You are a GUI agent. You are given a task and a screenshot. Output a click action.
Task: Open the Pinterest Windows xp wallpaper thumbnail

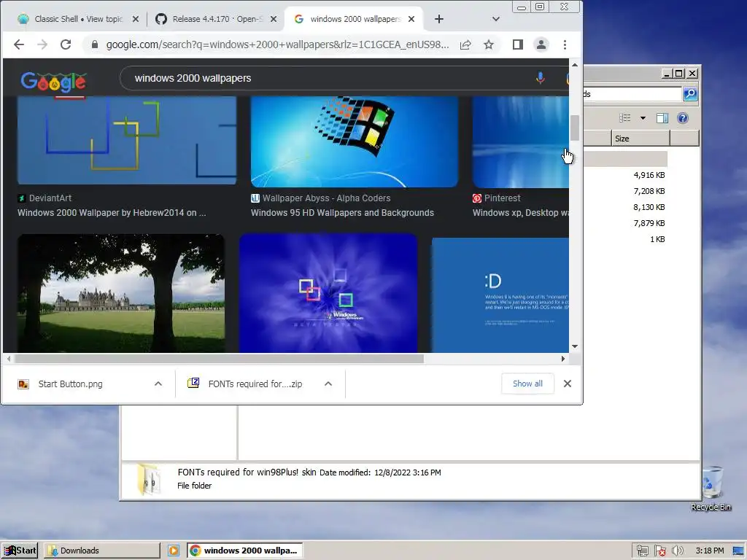click(521, 142)
